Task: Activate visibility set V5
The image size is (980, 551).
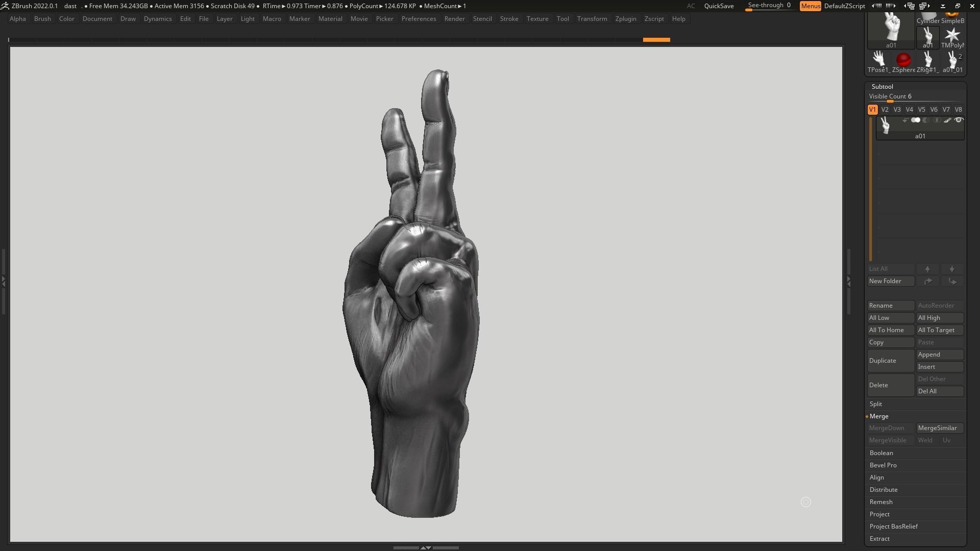Action: pyautogui.click(x=921, y=110)
